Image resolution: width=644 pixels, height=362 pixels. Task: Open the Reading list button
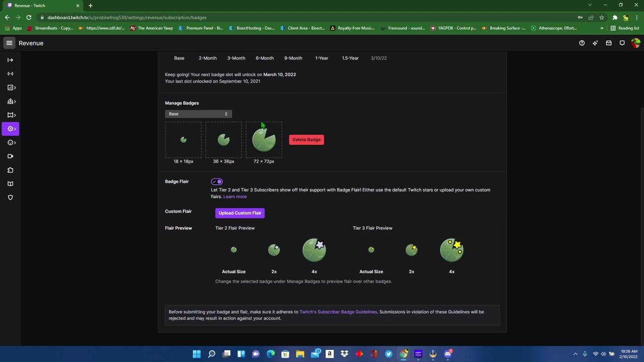click(x=625, y=28)
